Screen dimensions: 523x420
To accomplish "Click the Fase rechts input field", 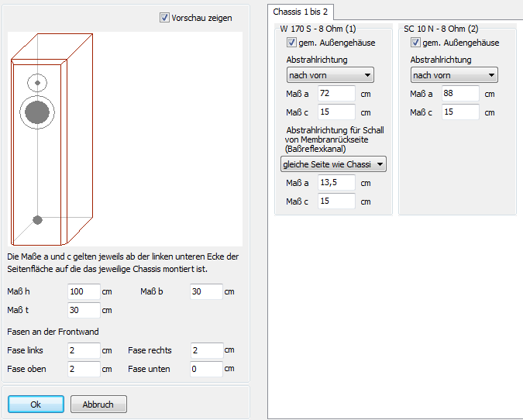I will pyautogui.click(x=207, y=350).
